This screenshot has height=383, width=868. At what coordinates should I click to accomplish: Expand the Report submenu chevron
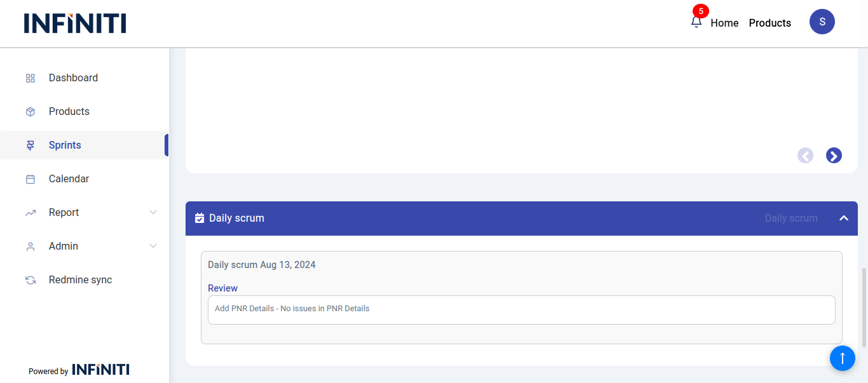pyautogui.click(x=153, y=212)
